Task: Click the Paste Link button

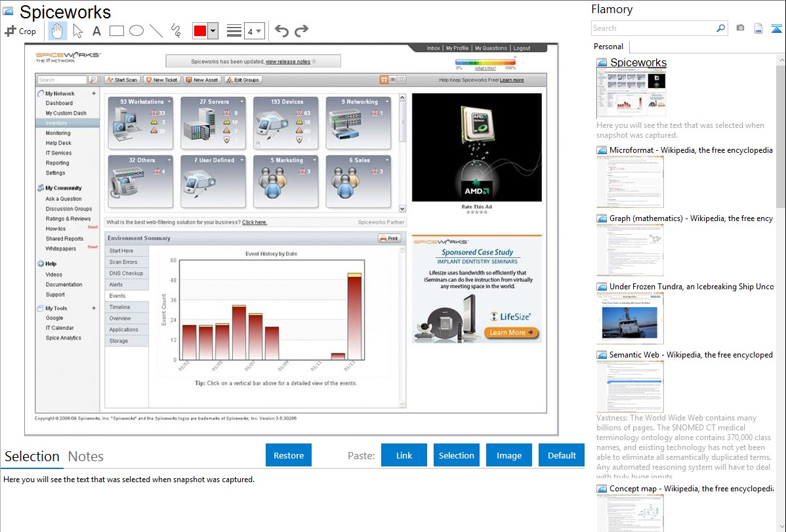Action: point(404,455)
